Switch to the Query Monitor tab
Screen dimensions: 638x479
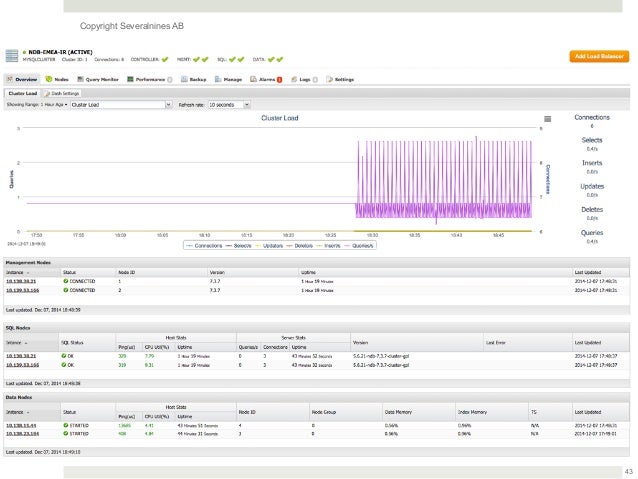(x=101, y=78)
